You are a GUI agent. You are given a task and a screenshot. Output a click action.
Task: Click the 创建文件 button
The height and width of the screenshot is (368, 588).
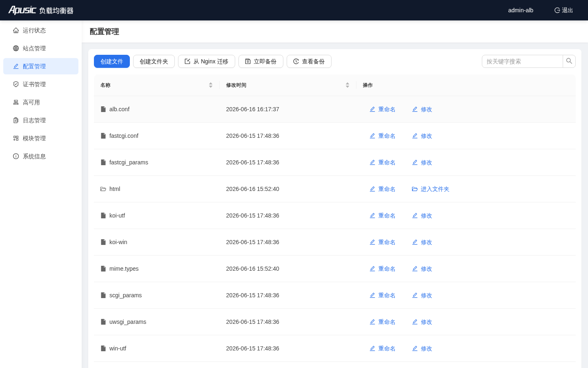click(x=112, y=61)
